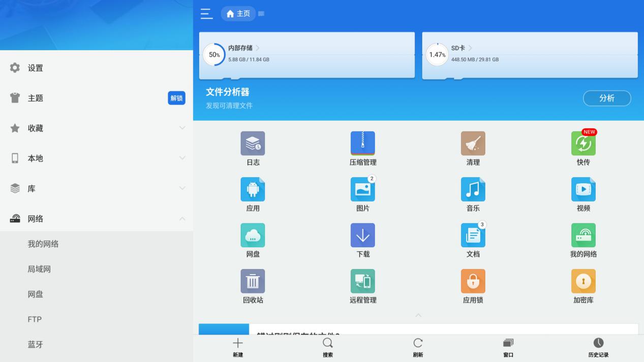Click 发现可清理文件 text
The height and width of the screenshot is (362, 644).
229,106
